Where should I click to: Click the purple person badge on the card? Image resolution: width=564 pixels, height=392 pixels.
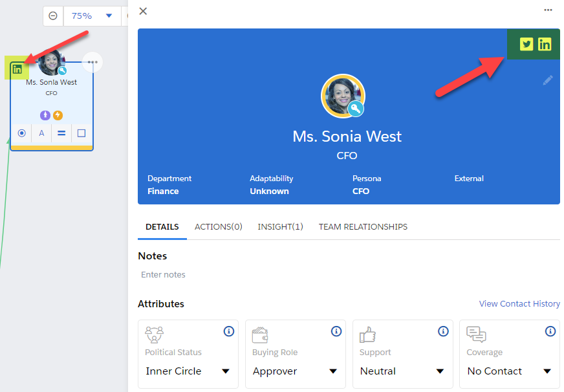tap(45, 115)
